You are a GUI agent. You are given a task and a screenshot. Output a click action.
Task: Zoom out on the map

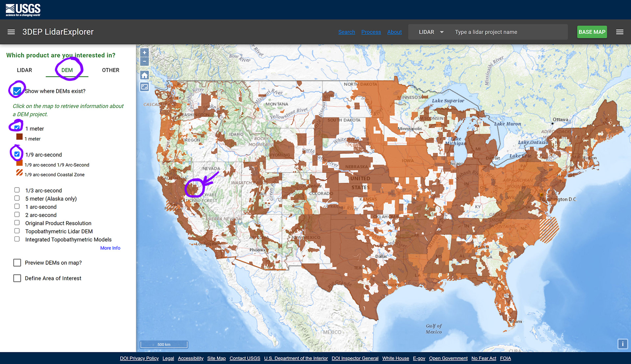[x=144, y=61]
